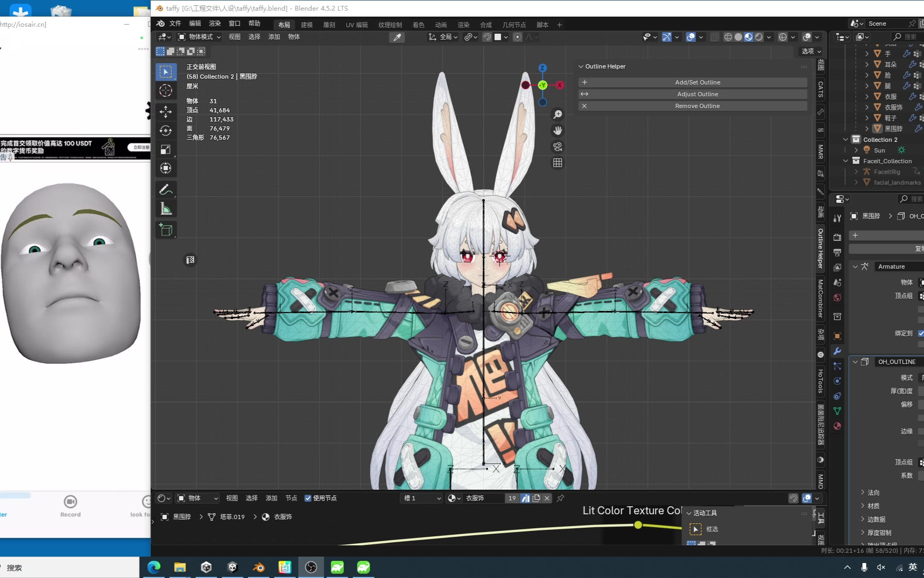Pick the Rotate tool
Image resolution: width=924 pixels, height=578 pixels.
pyautogui.click(x=166, y=131)
